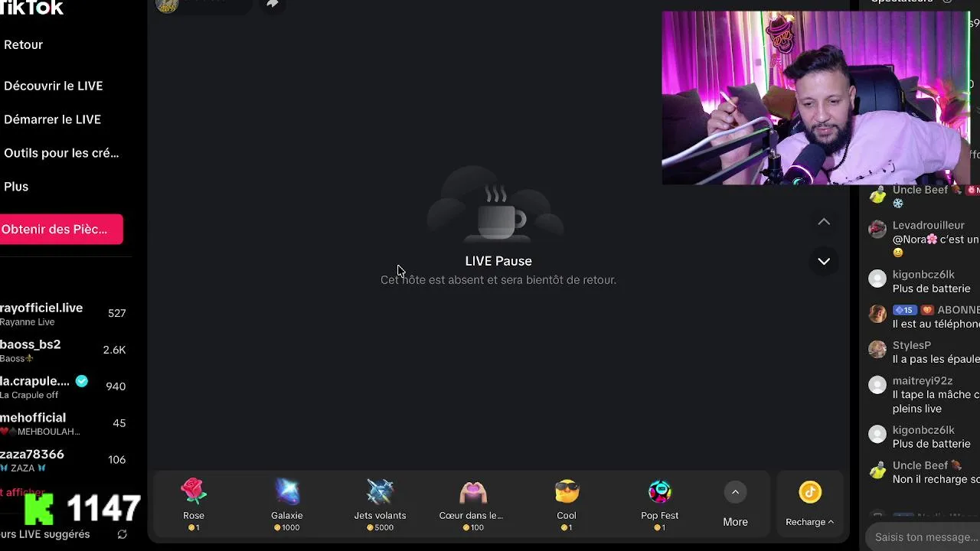Click the Recharge coin icon
The height and width of the screenshot is (551, 980).
(x=810, y=492)
